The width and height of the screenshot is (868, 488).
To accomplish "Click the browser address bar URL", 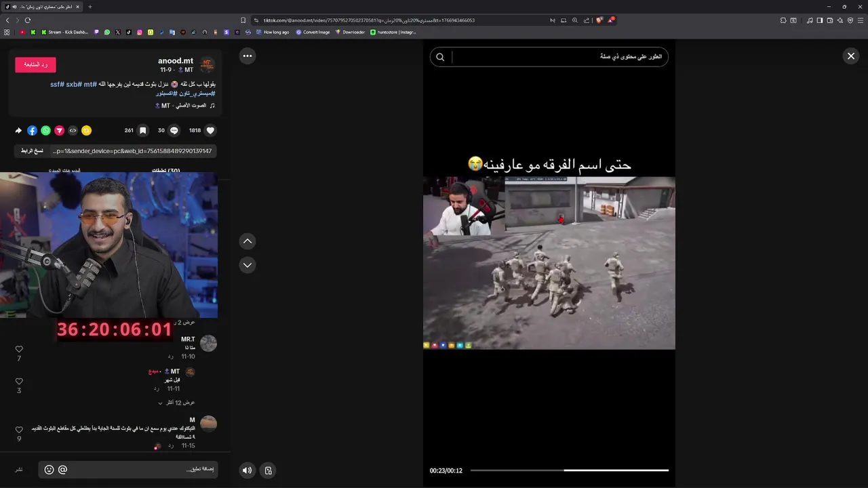I will click(x=369, y=20).
